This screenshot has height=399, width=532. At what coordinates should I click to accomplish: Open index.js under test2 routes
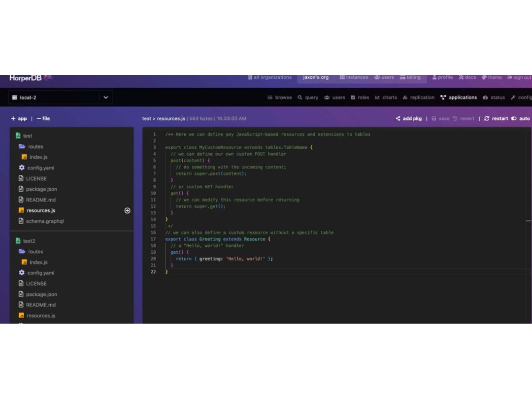tap(34, 262)
